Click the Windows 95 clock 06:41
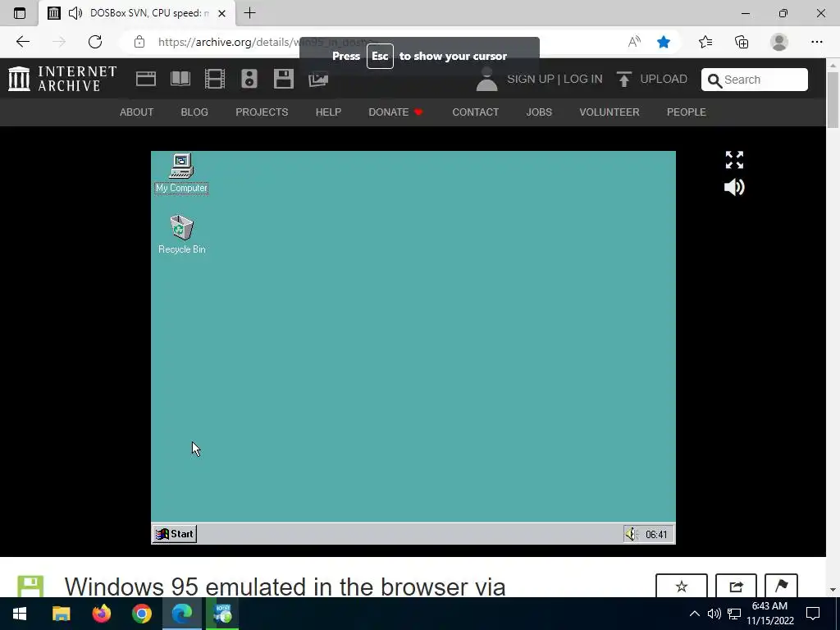Image resolution: width=840 pixels, height=630 pixels. coord(656,535)
